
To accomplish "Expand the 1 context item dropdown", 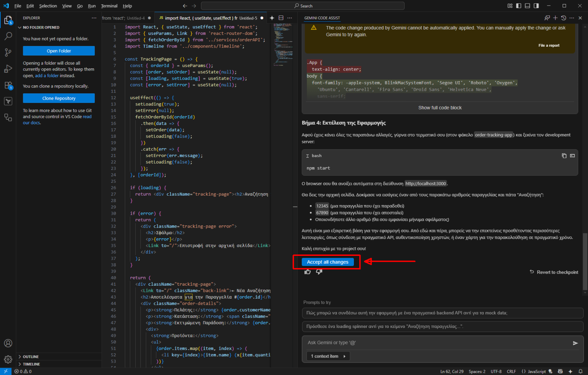I will [x=328, y=356].
